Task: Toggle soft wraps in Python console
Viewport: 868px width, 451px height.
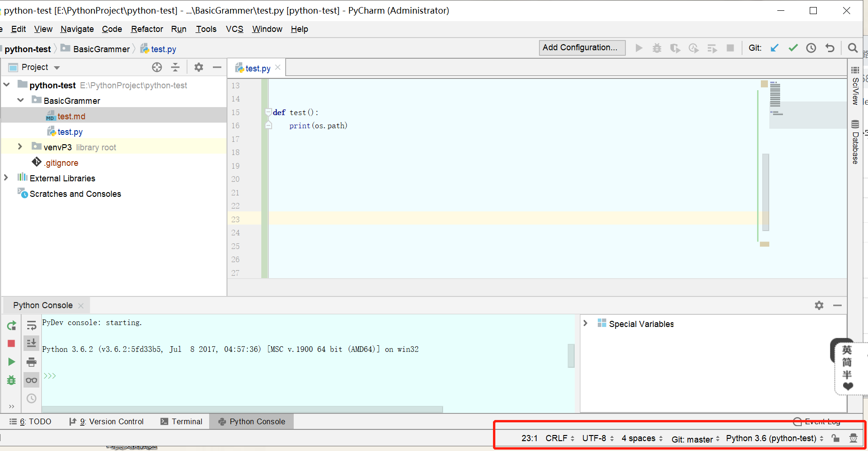Action: click(31, 326)
